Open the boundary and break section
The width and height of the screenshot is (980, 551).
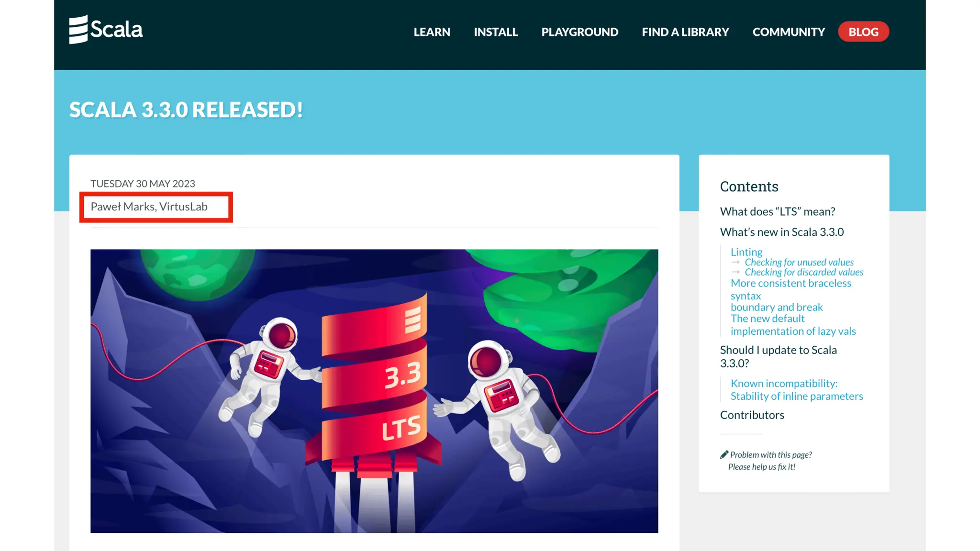coord(776,307)
